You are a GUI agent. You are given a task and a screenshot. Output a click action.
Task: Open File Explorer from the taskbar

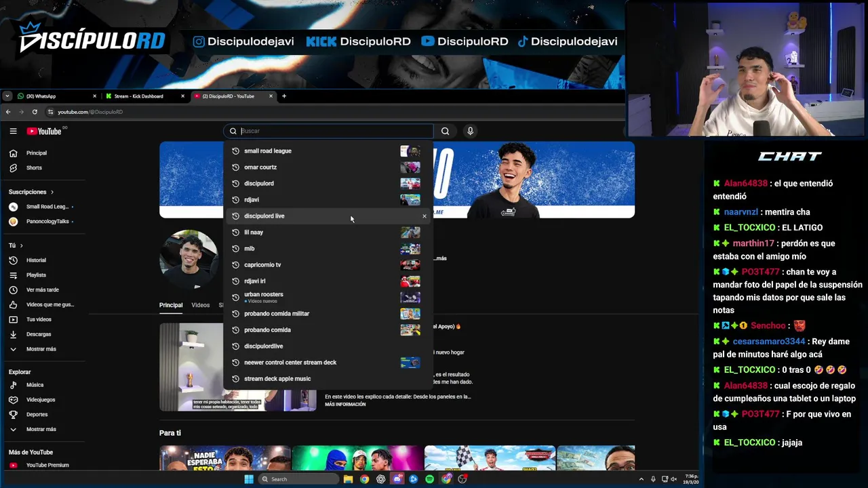tap(348, 479)
